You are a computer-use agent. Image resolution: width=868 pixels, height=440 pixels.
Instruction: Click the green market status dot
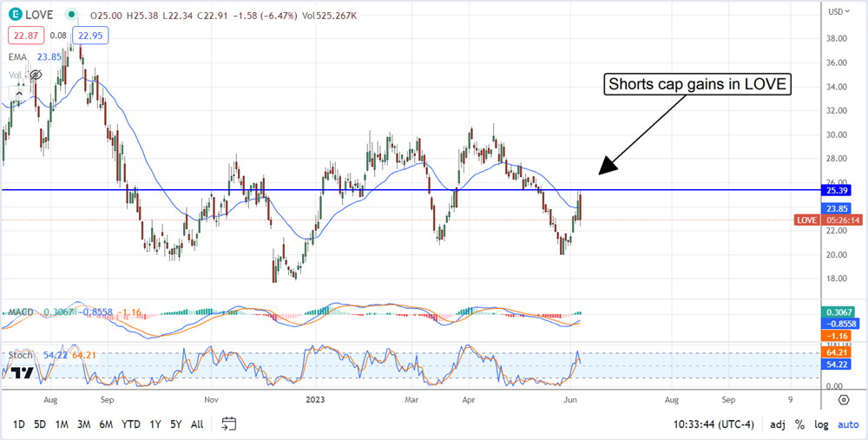click(71, 15)
